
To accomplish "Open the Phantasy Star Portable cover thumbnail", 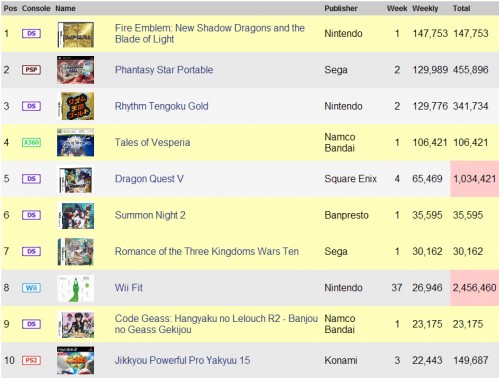I will coord(76,70).
